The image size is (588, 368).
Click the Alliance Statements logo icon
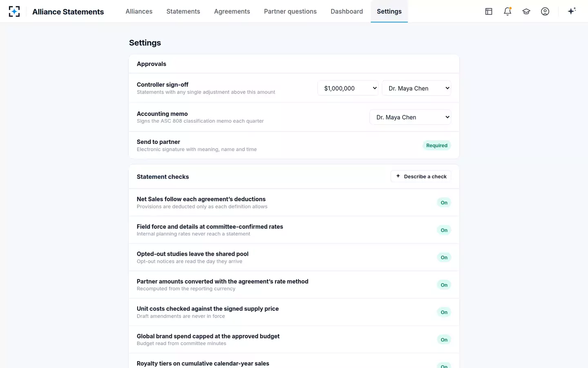[x=14, y=11]
